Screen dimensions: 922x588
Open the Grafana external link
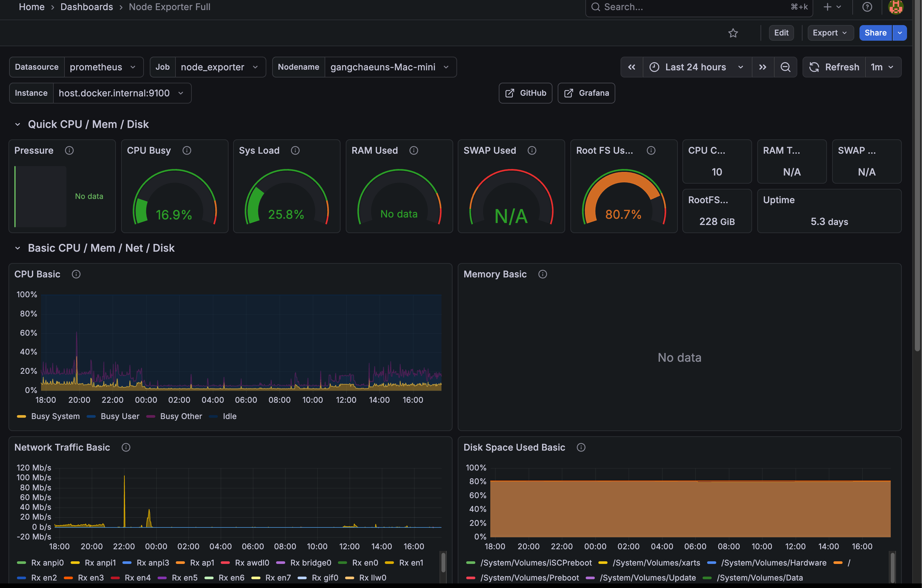coord(586,93)
